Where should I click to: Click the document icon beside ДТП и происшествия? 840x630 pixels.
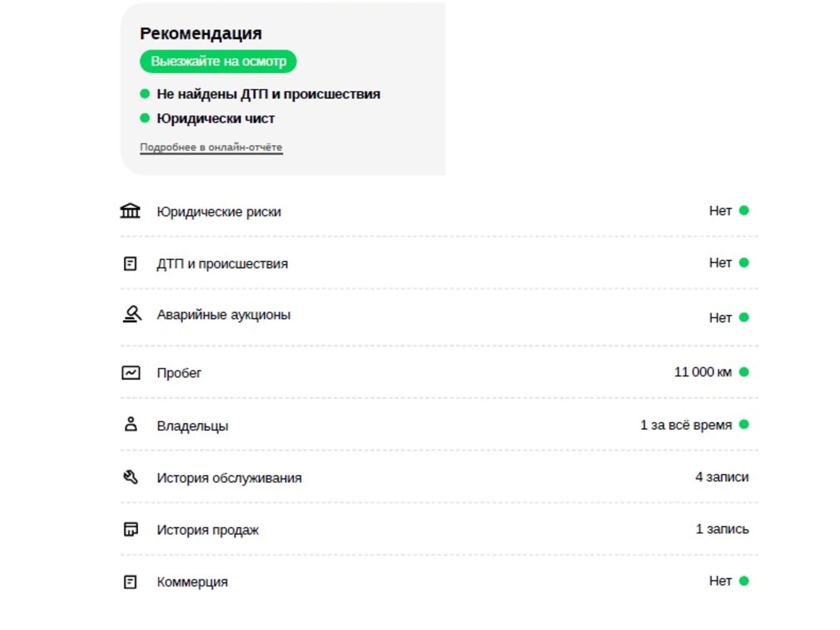tap(130, 264)
